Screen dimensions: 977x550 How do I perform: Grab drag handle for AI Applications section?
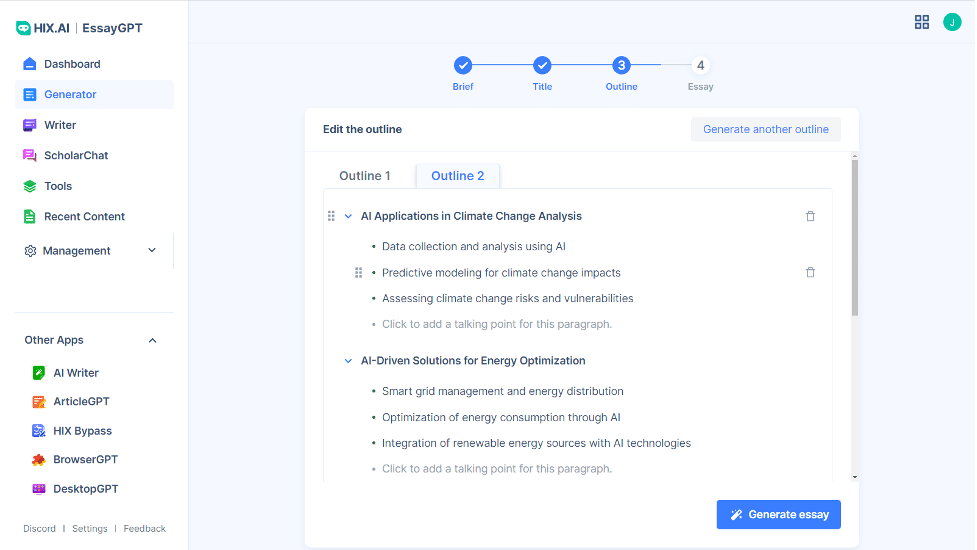pos(331,216)
